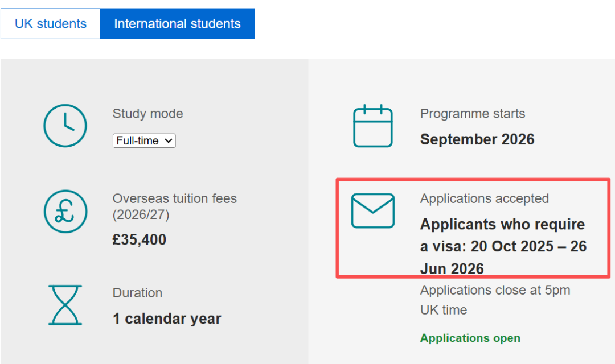Click the Applications accepted heading
The width and height of the screenshot is (615, 364).
(484, 199)
